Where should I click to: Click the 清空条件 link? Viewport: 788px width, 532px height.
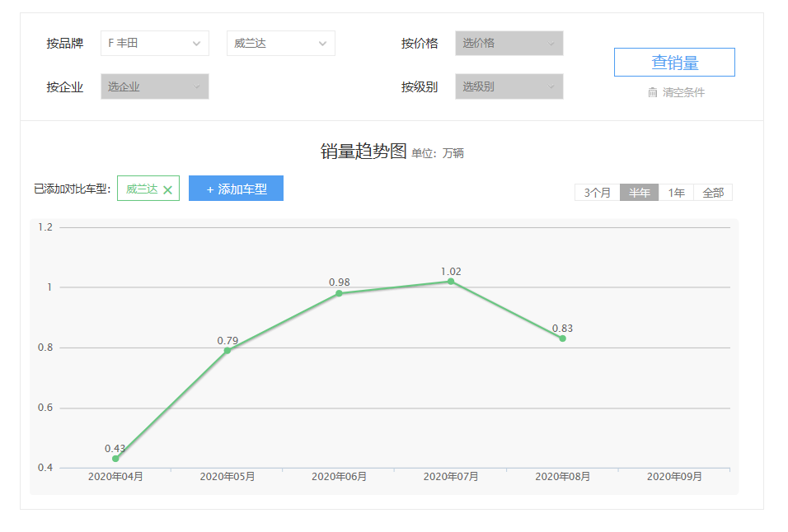click(683, 92)
